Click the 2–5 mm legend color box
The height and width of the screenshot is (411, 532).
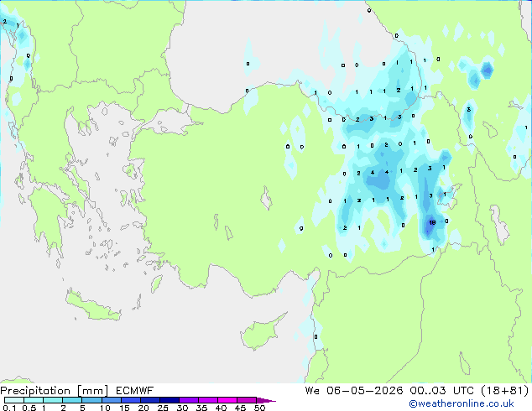pyautogui.click(x=72, y=400)
